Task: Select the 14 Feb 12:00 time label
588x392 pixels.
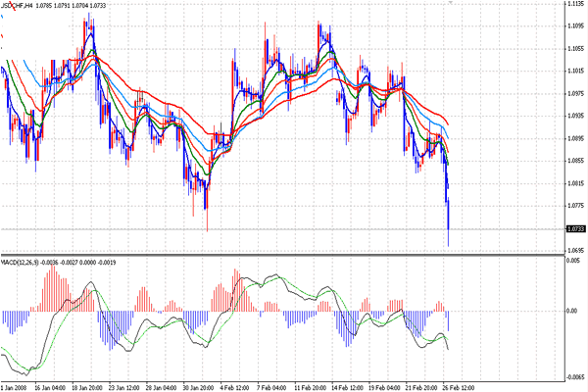Action: (347, 387)
